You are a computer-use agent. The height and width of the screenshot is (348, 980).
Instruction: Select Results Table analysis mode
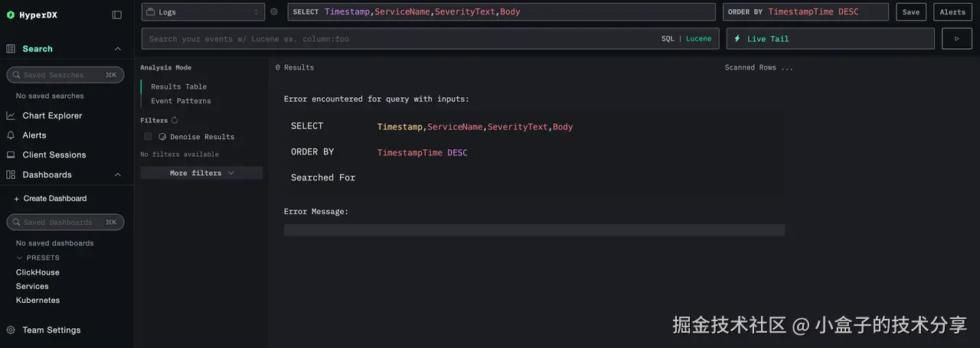[x=178, y=87]
